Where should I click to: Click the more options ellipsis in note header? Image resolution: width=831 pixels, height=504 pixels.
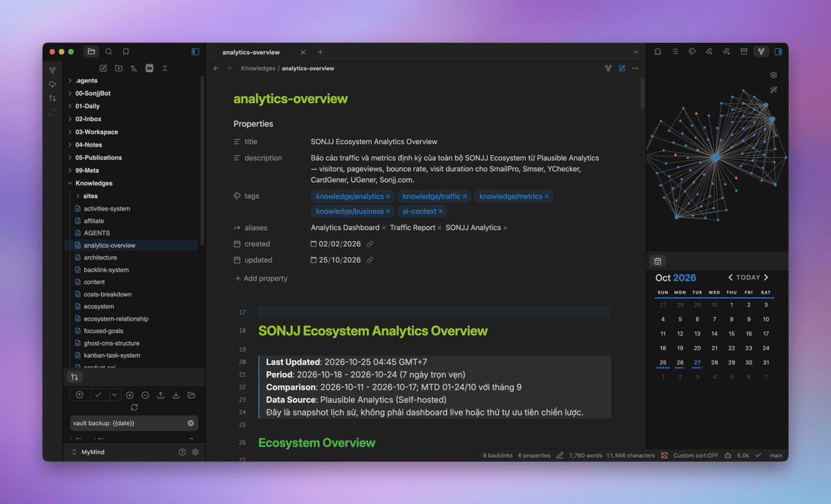[635, 69]
